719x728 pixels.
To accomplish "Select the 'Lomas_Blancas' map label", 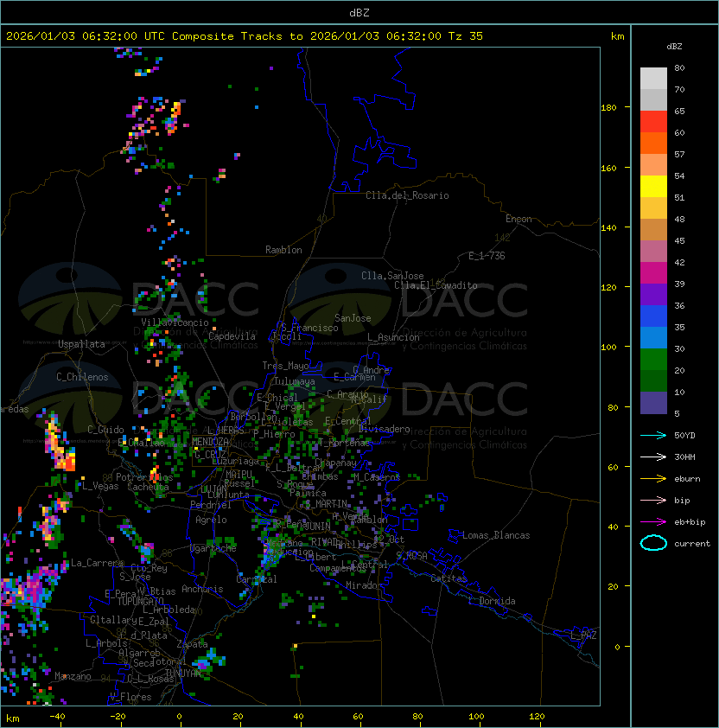I will pyautogui.click(x=496, y=535).
